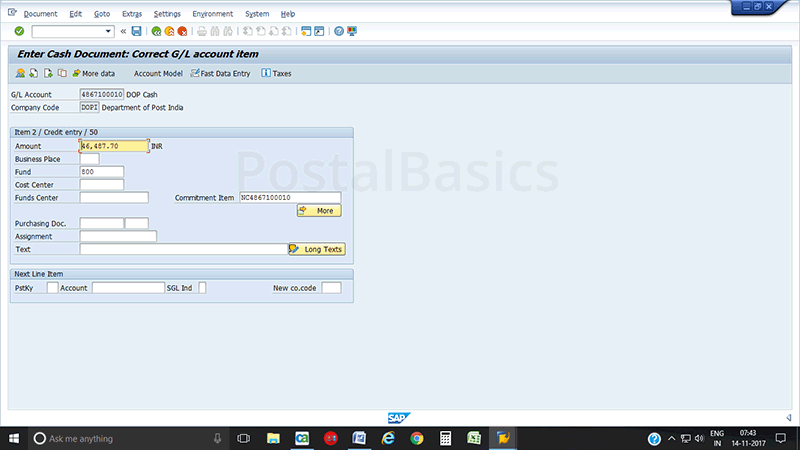Click the Long Texts button
Image resolution: width=800 pixels, height=450 pixels.
coord(316,249)
